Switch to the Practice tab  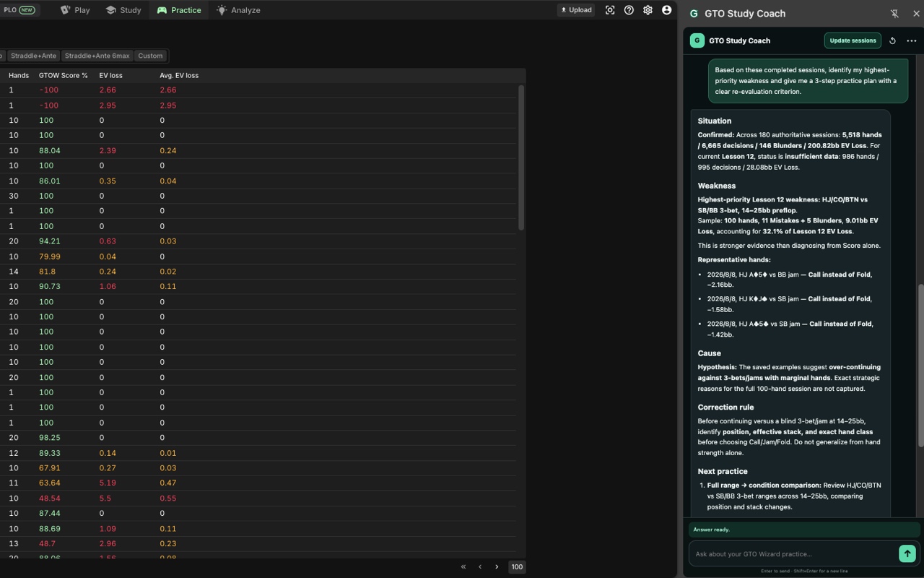pyautogui.click(x=179, y=10)
